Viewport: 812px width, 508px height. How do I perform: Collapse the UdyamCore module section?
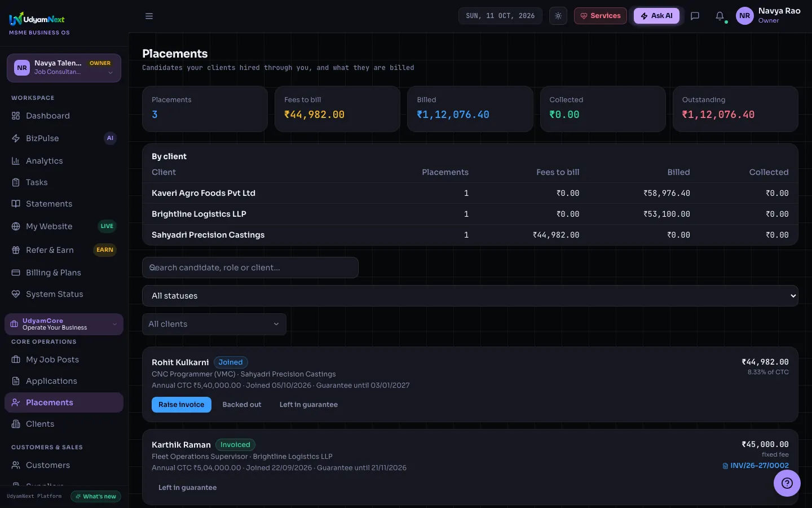pos(64,324)
